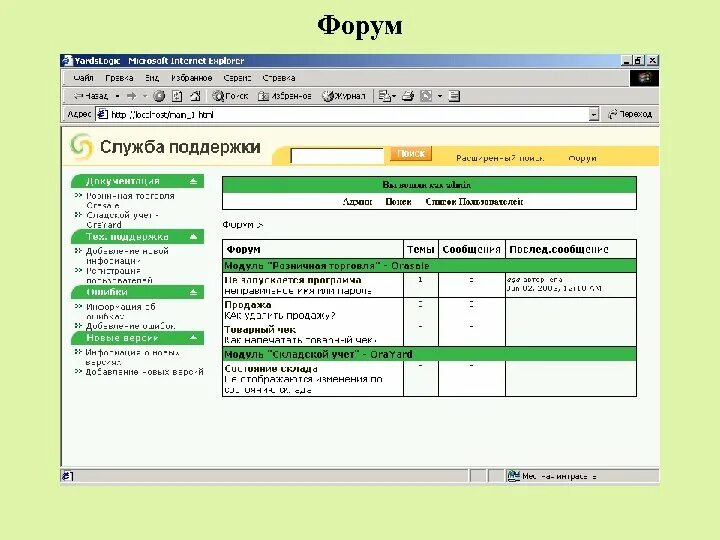Open the Регистрация пользователей link
Screen dimensions: 720x540
[x=119, y=276]
